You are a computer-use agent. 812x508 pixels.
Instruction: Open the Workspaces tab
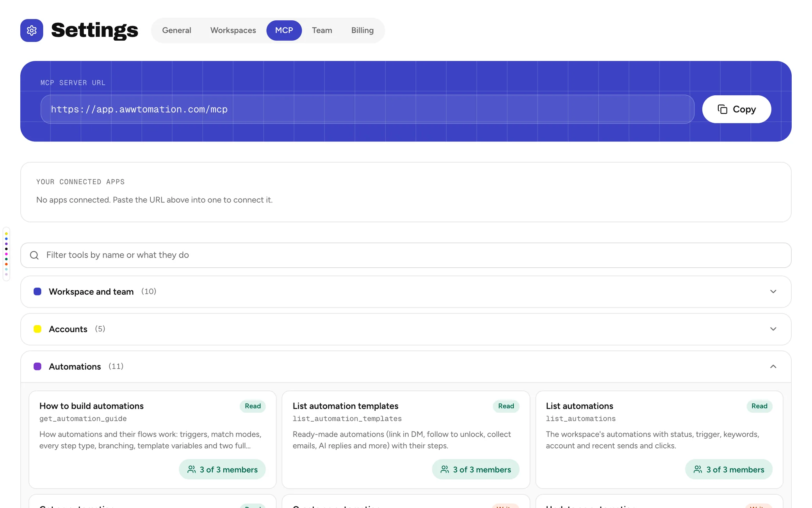[233, 30]
